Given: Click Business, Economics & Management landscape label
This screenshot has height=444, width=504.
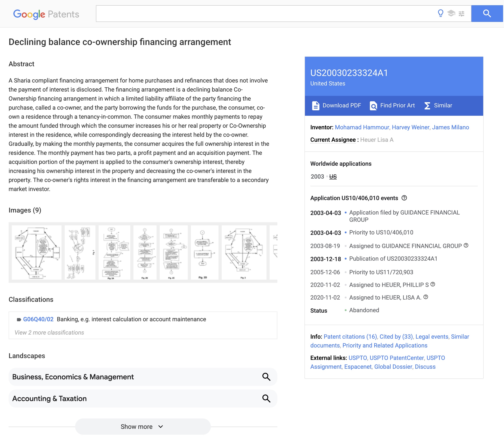Looking at the screenshot, I should point(73,377).
